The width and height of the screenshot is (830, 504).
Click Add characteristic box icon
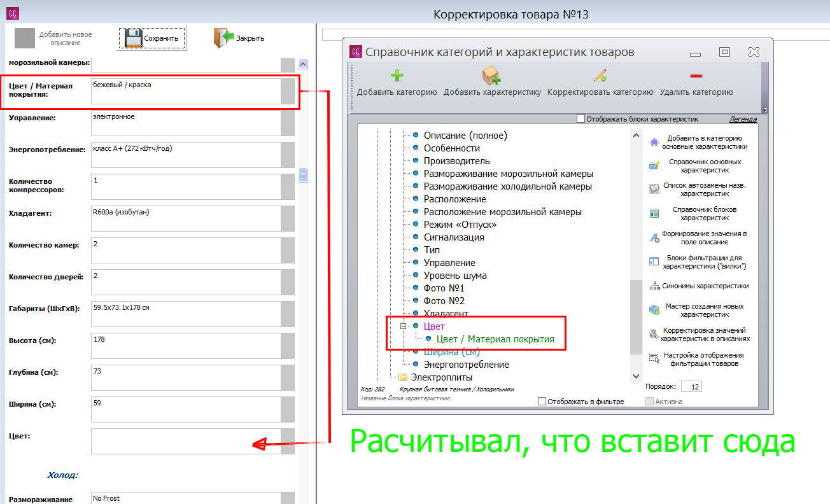tap(491, 76)
